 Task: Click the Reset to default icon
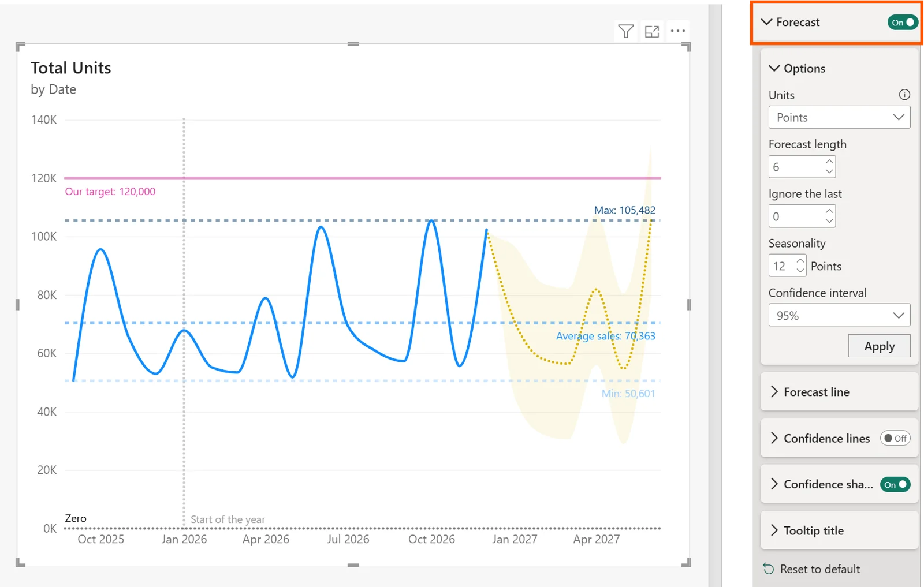pyautogui.click(x=769, y=569)
